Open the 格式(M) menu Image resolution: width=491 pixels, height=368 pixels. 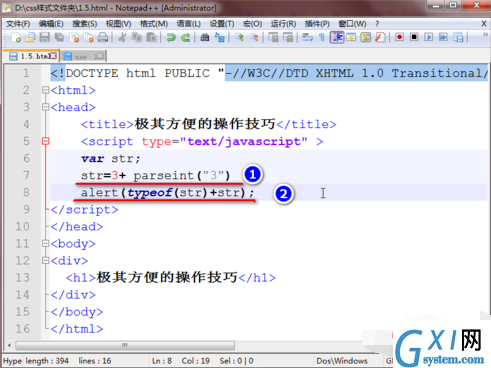[154, 24]
